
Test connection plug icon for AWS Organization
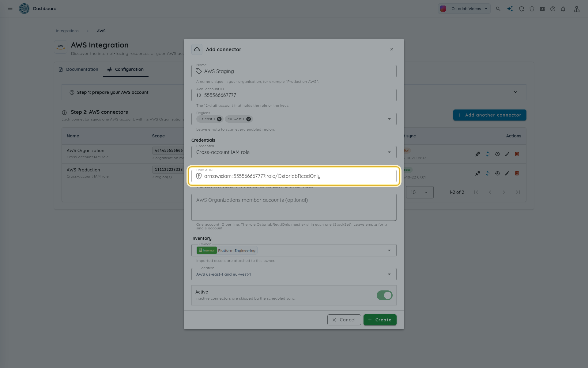[478, 154]
